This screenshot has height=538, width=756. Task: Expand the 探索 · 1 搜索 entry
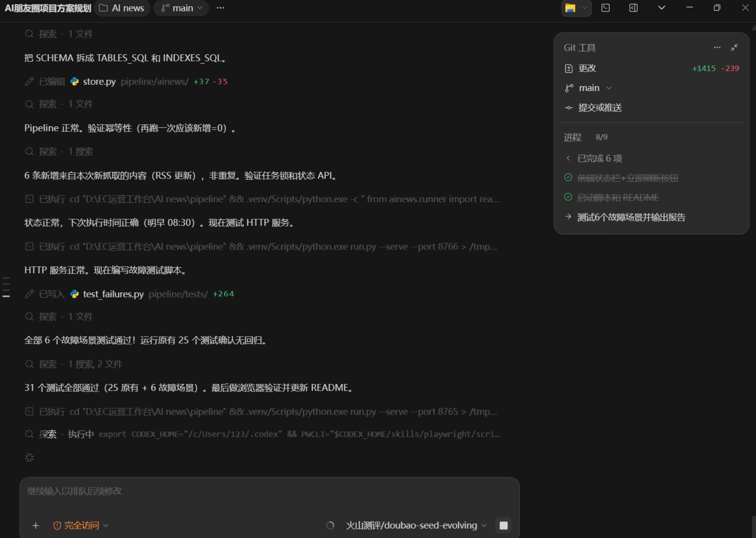pos(59,152)
